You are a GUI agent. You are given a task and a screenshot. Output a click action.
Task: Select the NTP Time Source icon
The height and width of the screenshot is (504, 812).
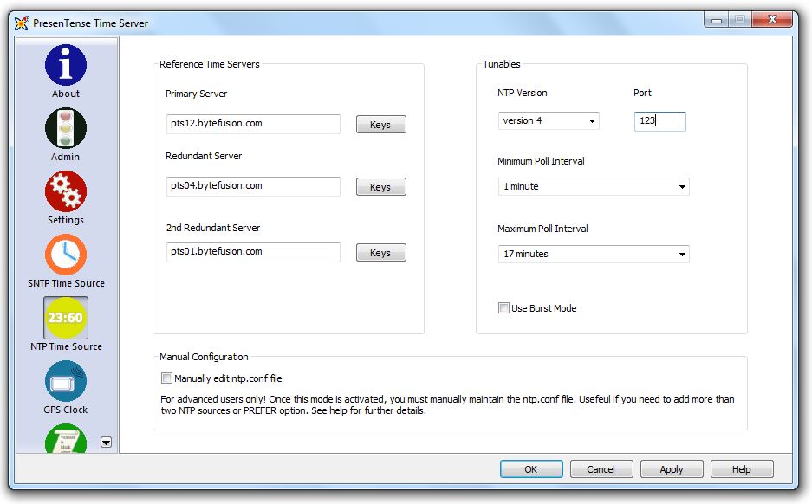click(65, 319)
